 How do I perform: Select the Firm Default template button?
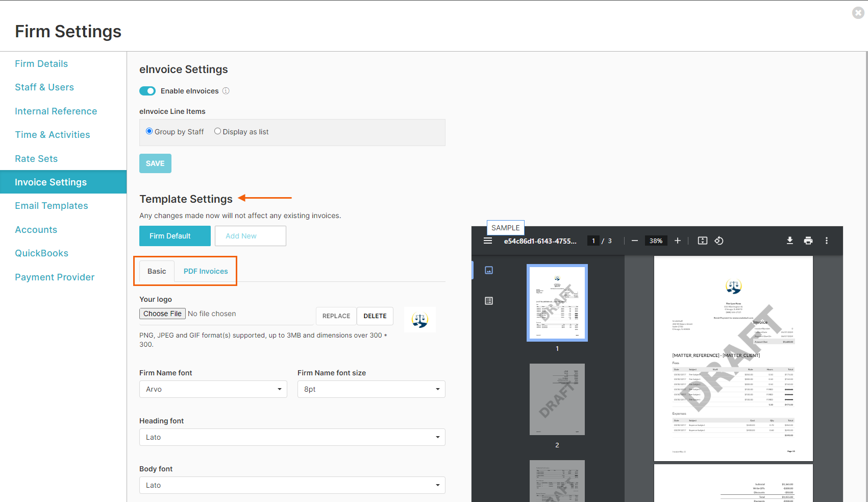pos(175,236)
